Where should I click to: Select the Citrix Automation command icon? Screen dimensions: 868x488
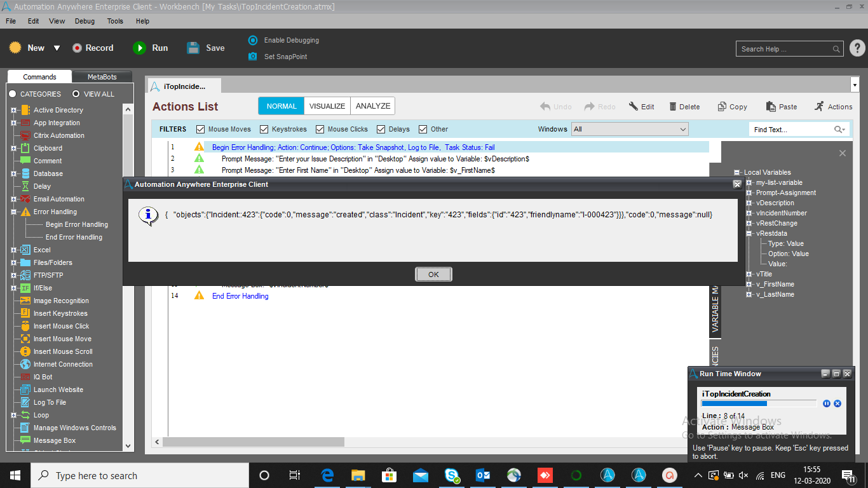[25, 135]
